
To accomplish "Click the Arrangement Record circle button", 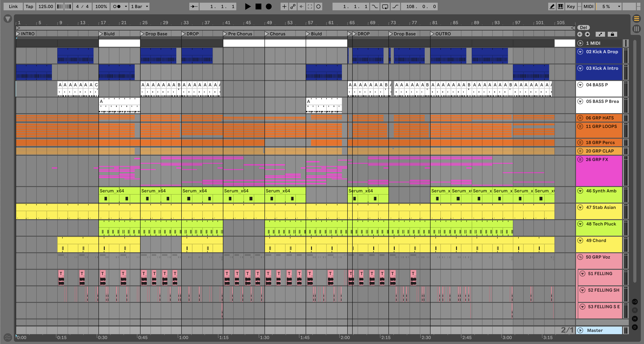I will [x=269, y=6].
